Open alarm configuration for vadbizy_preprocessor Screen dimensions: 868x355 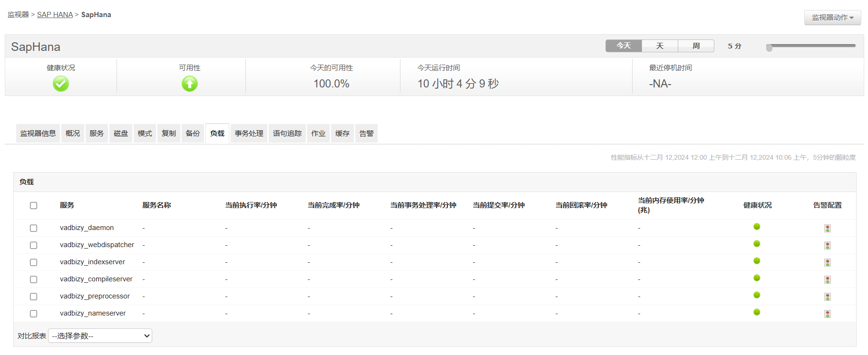pos(828,297)
